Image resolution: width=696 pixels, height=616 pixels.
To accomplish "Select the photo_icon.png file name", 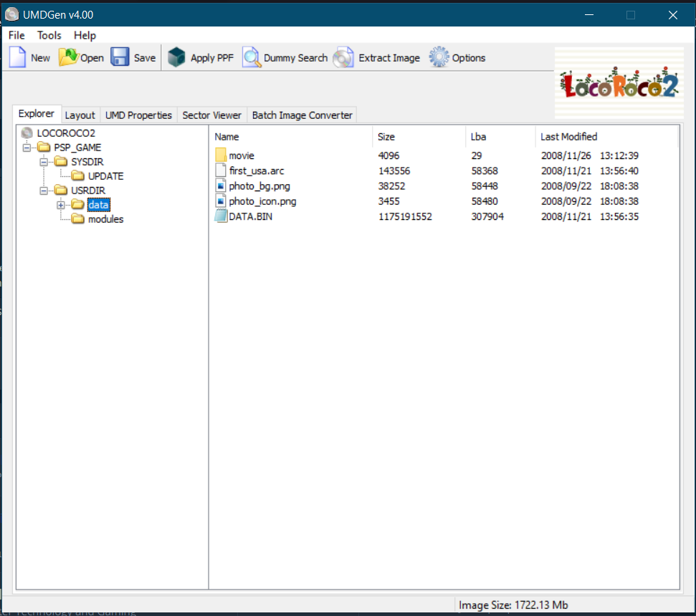I will click(x=262, y=201).
